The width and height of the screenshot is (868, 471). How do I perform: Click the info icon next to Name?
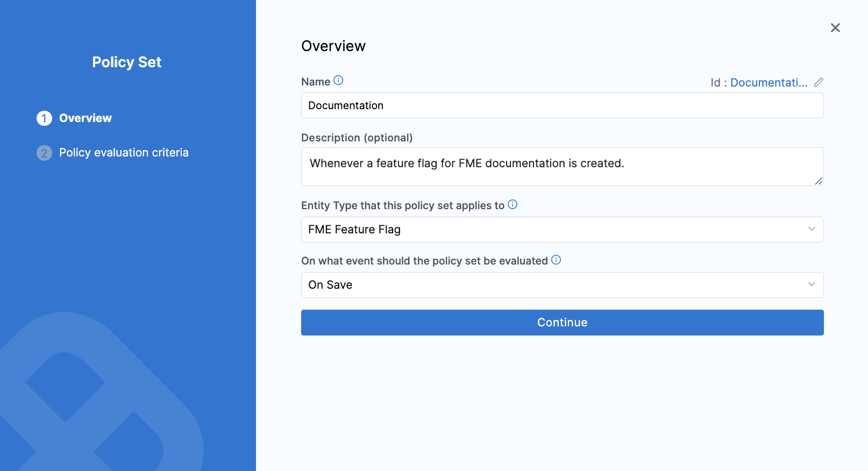(338, 81)
